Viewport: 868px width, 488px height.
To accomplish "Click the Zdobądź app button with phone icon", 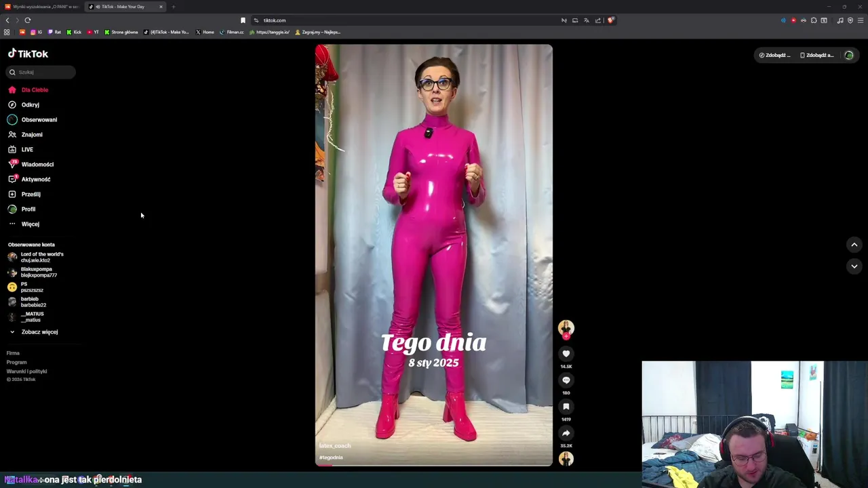I will pos(817,55).
